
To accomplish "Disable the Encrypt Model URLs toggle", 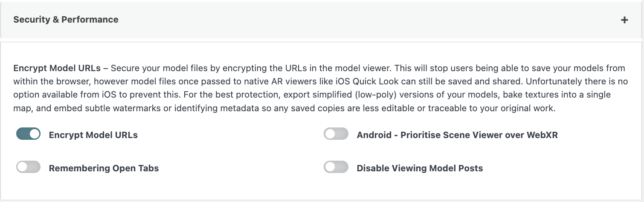I will (x=28, y=134).
